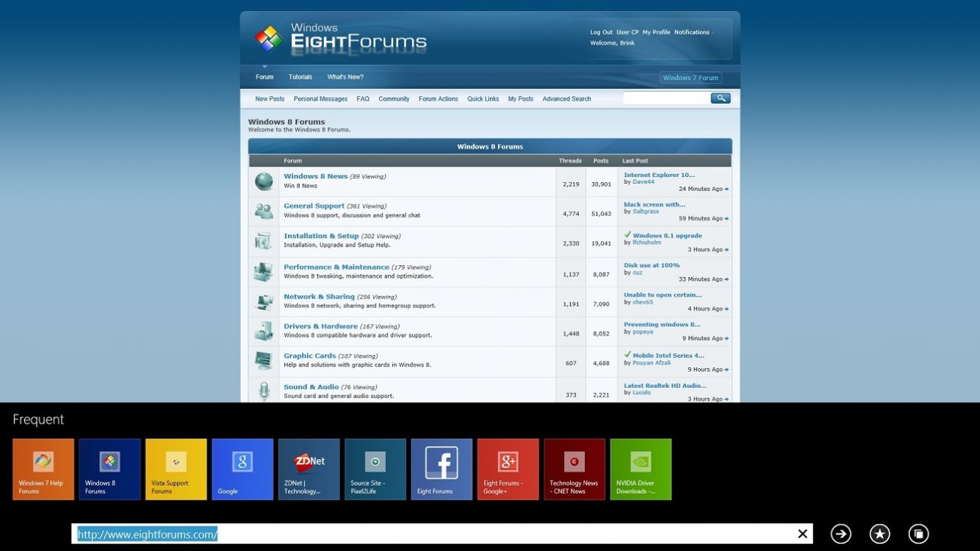The height and width of the screenshot is (551, 980).
Task: Open the Google frequent site tile
Action: click(242, 469)
